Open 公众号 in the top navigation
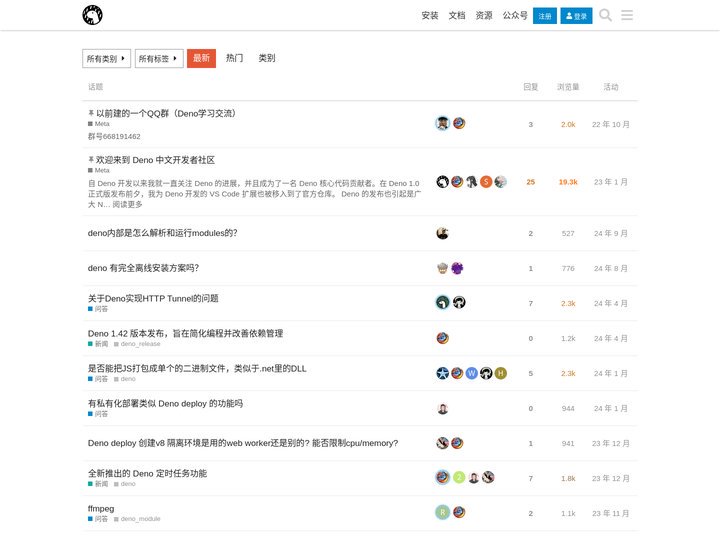This screenshot has height=540, width=720. [x=515, y=16]
